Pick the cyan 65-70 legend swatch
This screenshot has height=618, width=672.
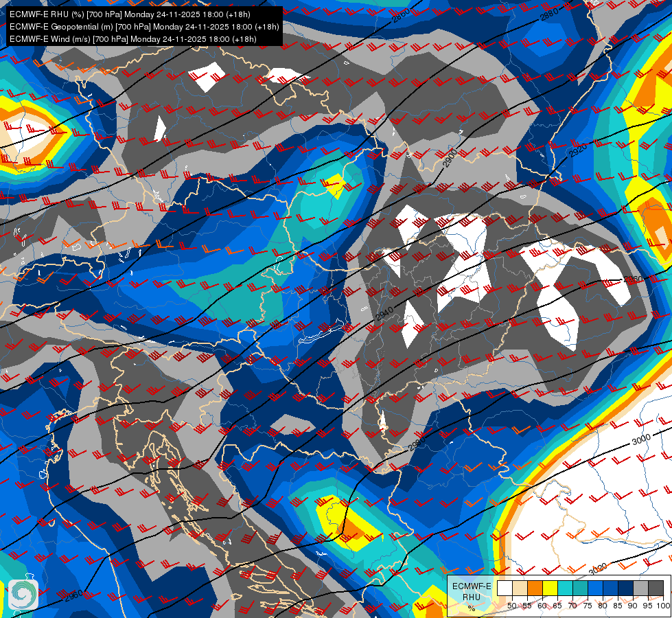pyautogui.click(x=565, y=588)
